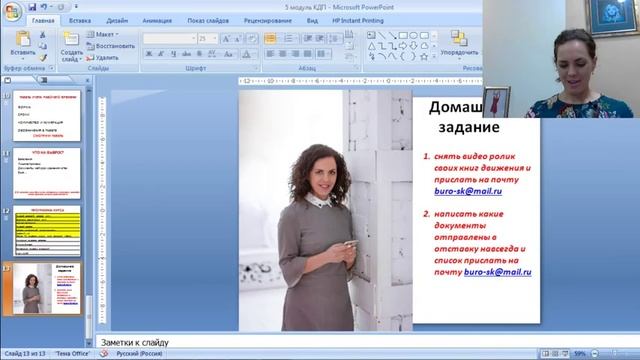Click Восстановить to reset the slide
The width and height of the screenshot is (640, 360).
pyautogui.click(x=111, y=46)
